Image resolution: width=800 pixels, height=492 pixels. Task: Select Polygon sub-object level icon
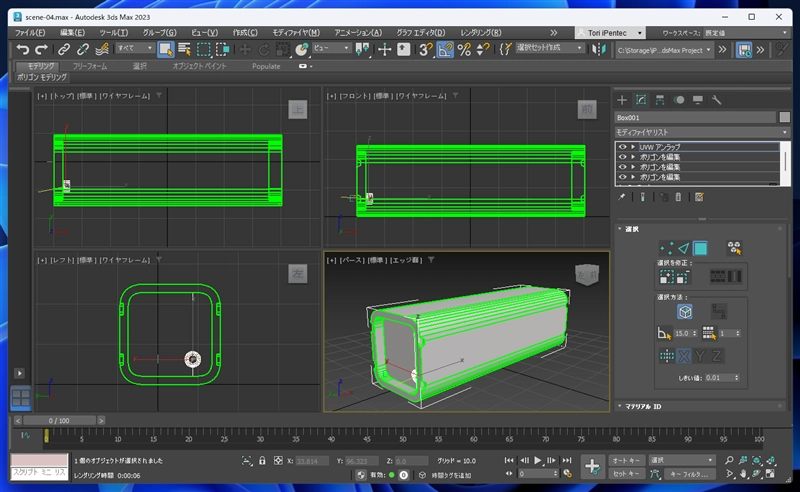click(x=701, y=248)
